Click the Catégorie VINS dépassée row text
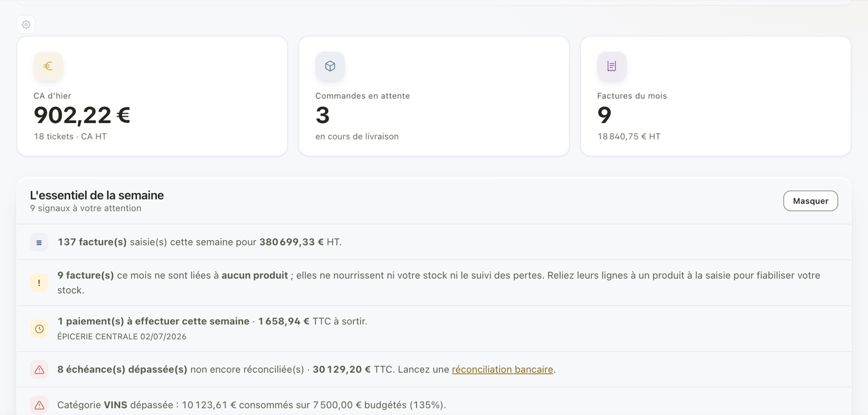 252,405
